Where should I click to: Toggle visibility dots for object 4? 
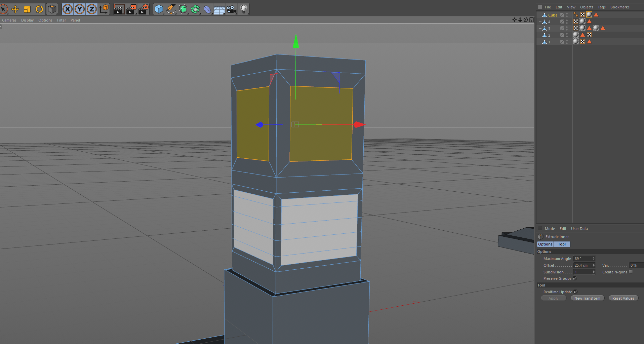click(567, 22)
